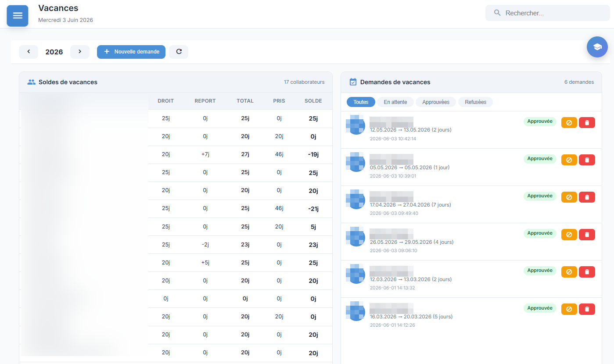
Task: Cancel the 12.05.2026 request using orange icon
Action: pyautogui.click(x=569, y=123)
